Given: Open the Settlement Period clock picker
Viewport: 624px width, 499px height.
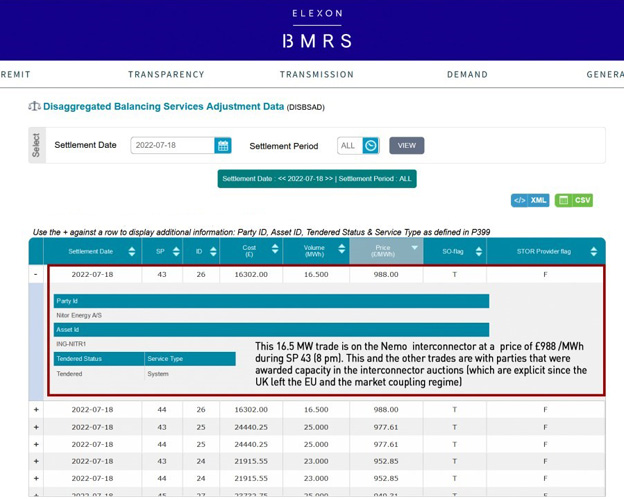Looking at the screenshot, I should point(370,146).
